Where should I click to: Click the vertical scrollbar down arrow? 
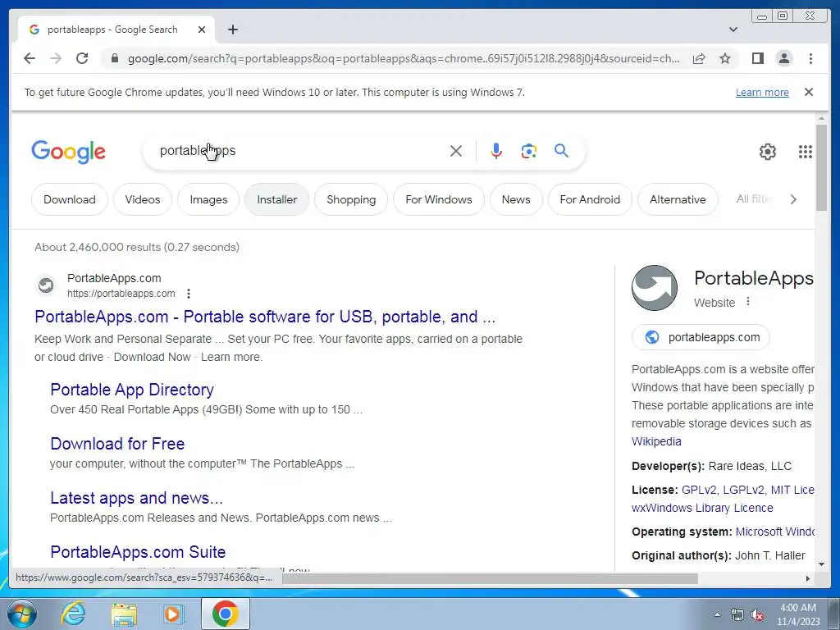(821, 564)
